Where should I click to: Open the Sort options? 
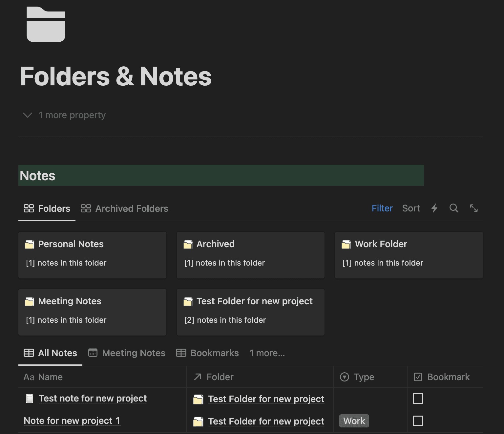point(411,208)
